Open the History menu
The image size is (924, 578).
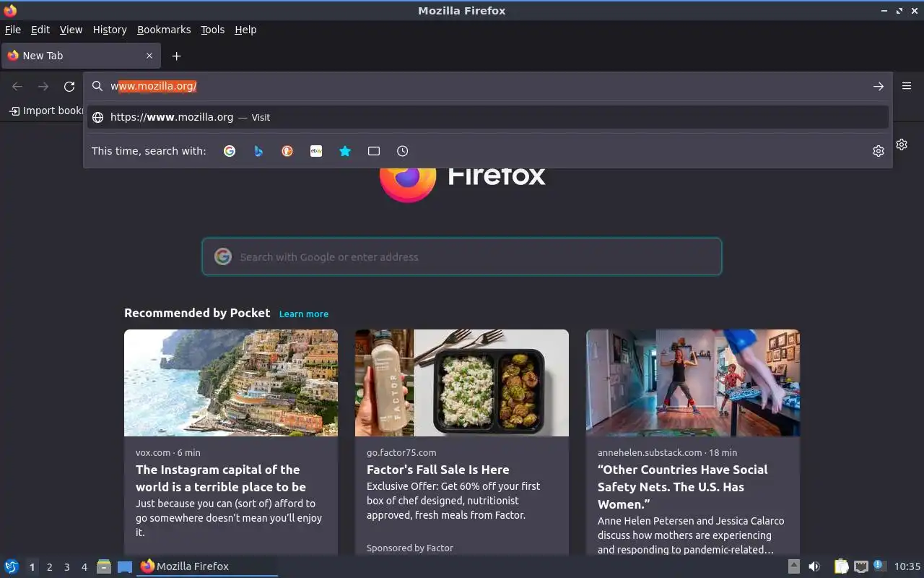(x=110, y=30)
